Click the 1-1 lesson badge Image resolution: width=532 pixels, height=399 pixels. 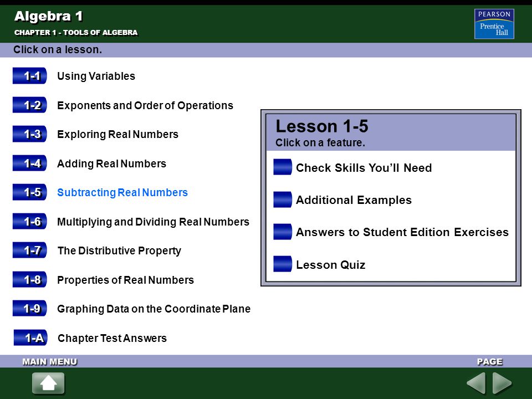[29, 76]
